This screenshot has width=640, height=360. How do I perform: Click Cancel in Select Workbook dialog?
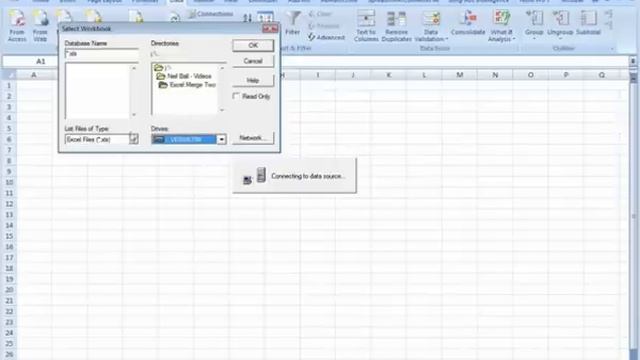[253, 61]
